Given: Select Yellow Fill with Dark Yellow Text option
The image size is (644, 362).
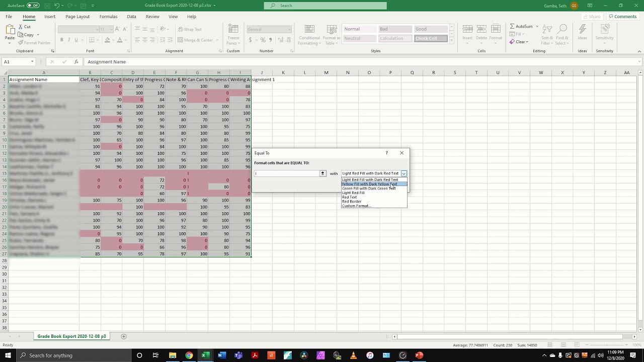Looking at the screenshot, I should 374,184.
